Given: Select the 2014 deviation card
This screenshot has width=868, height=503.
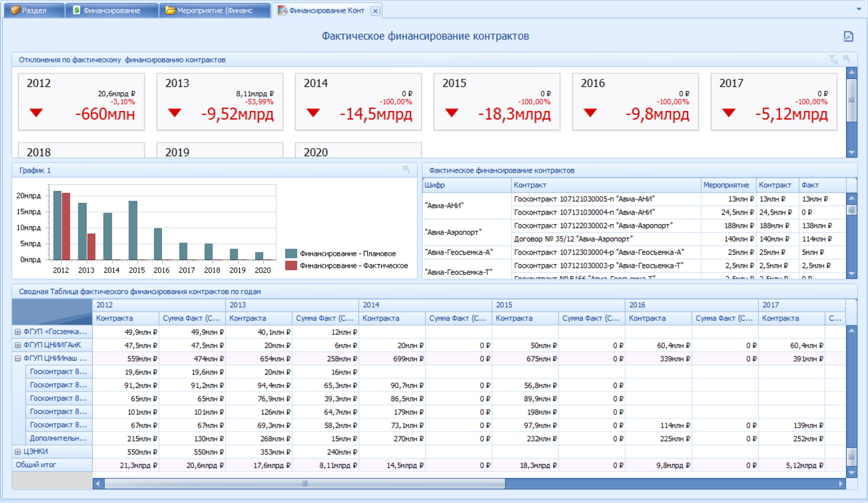Looking at the screenshot, I should [359, 102].
